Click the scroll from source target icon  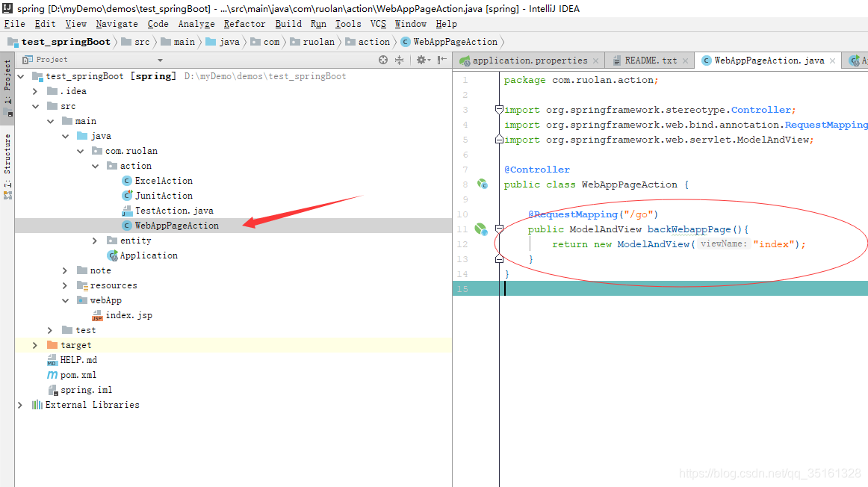[x=383, y=60]
